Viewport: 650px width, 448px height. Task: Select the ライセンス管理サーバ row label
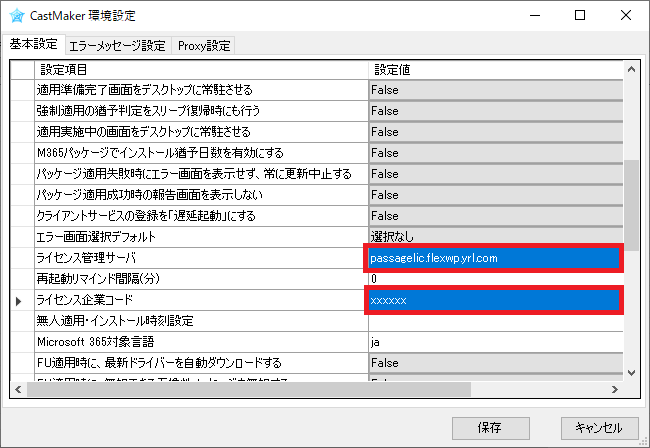tap(201, 258)
